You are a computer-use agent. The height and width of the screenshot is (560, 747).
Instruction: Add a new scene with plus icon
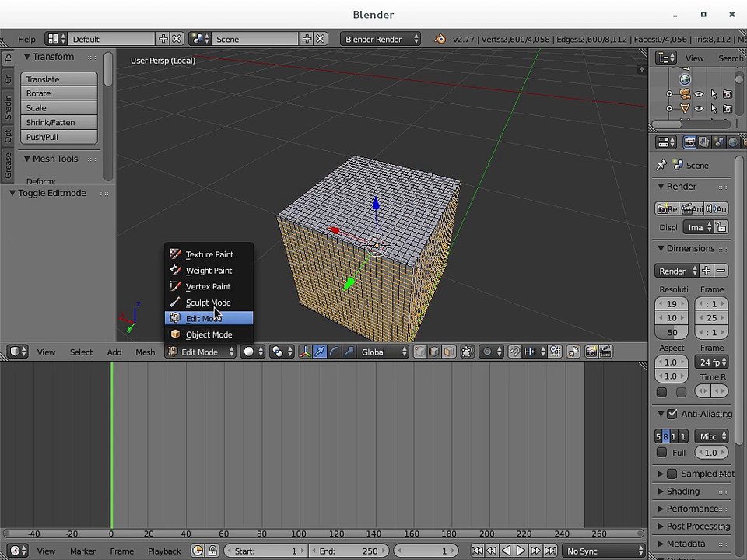[307, 39]
